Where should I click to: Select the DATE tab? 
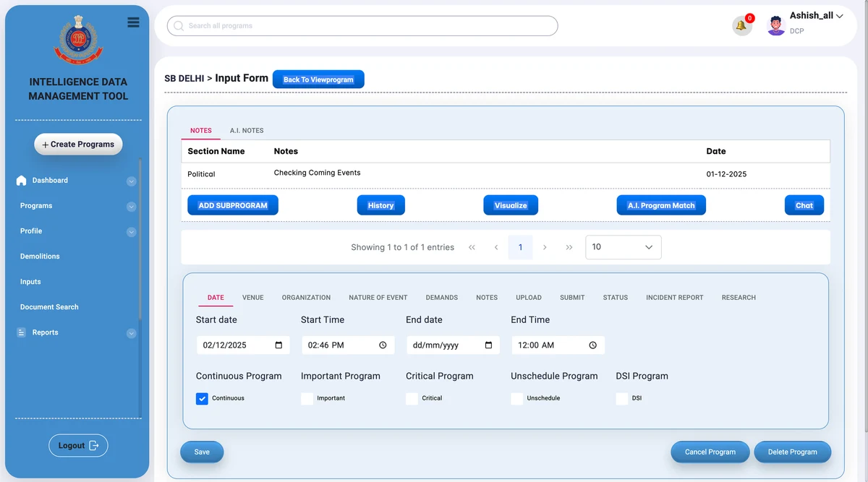216,298
